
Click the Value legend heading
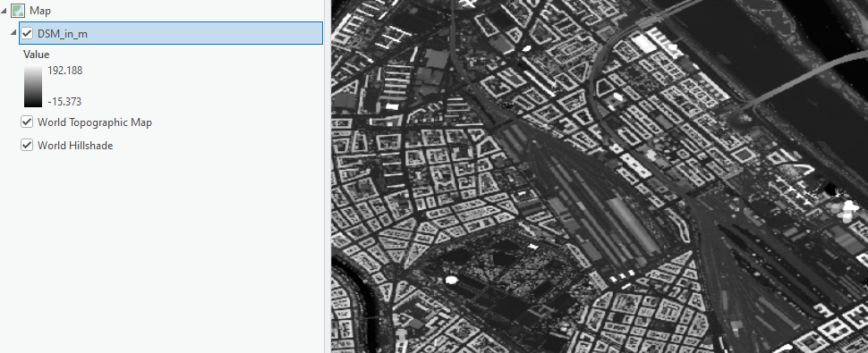click(37, 55)
